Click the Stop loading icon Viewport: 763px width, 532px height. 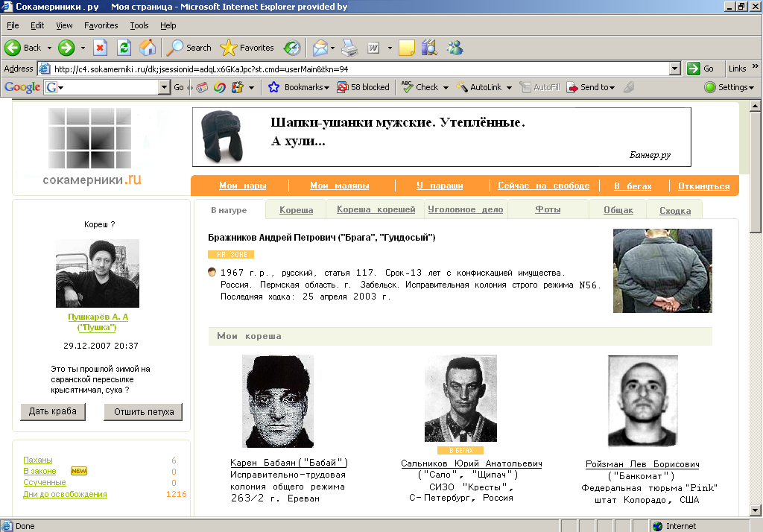pos(100,48)
